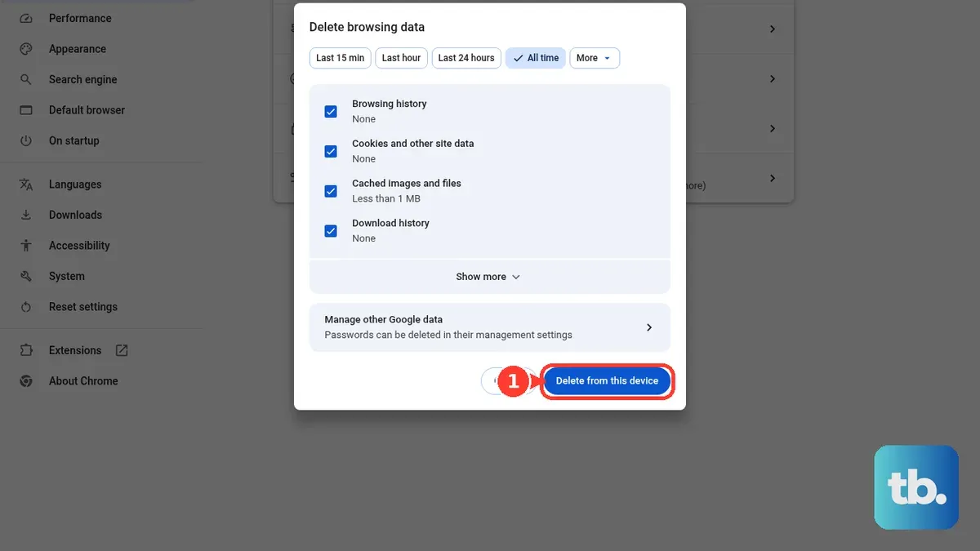Click the Search engine magnifier icon
980x551 pixels.
coord(26,79)
